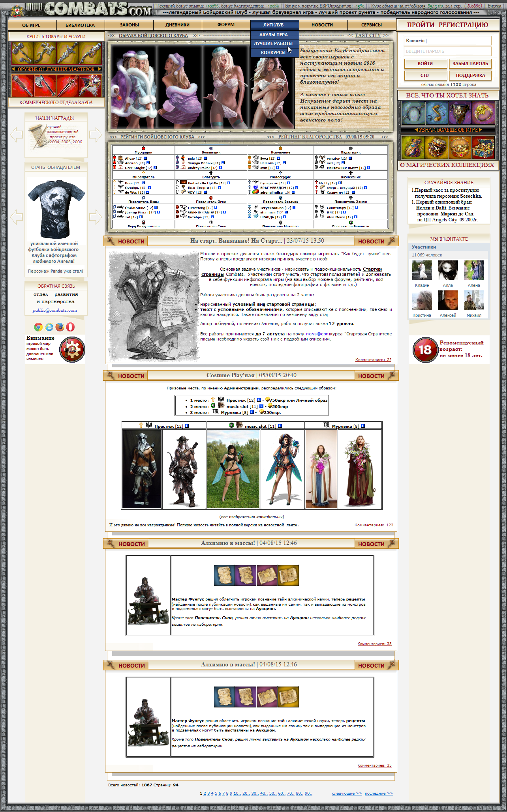The width and height of the screenshot is (507, 812).
Task: Select the dragon-head axe weapon icon
Action: pos(45,53)
